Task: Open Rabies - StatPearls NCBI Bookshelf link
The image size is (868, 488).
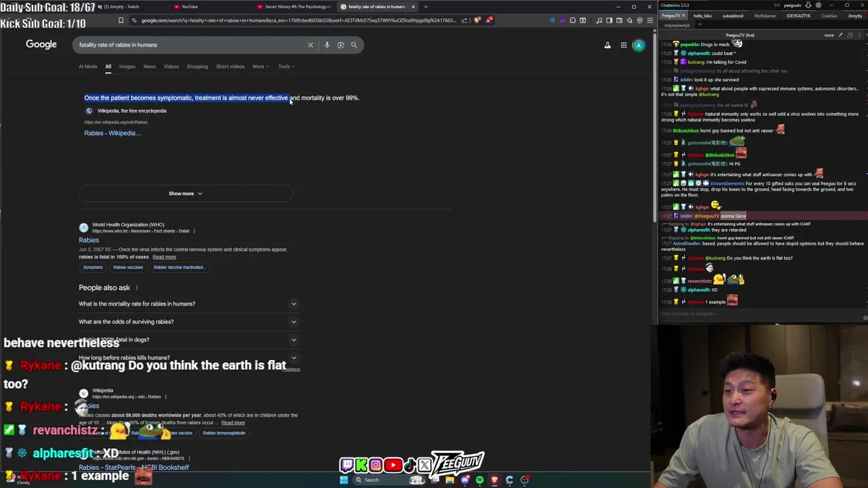Action: 134,468
